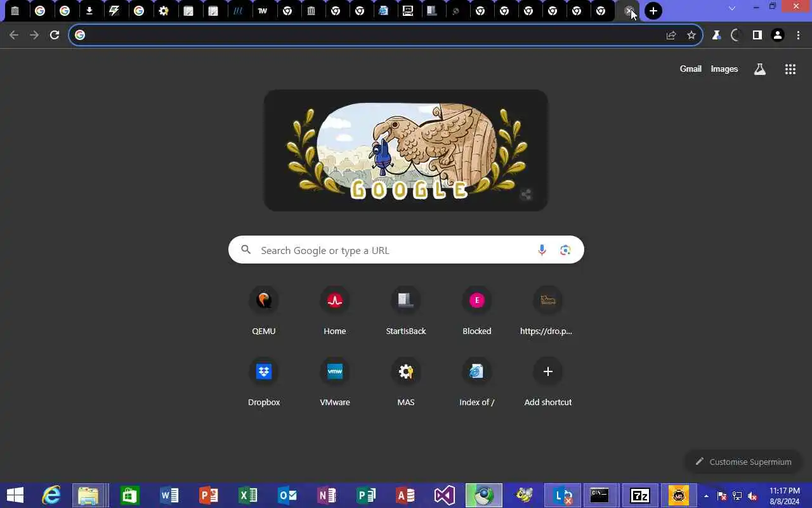Screen dimensions: 812x508
Task: Open the StartIsBack shortcut
Action: [406, 311]
